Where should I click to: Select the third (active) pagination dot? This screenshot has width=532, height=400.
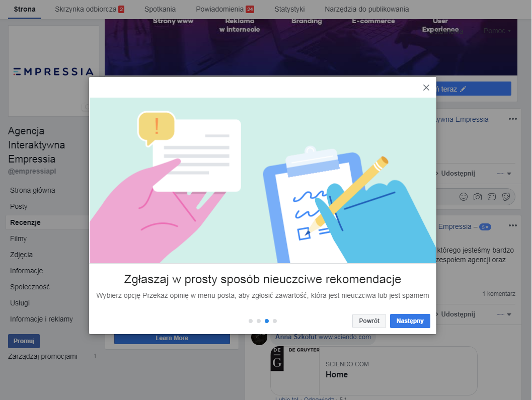pos(267,321)
